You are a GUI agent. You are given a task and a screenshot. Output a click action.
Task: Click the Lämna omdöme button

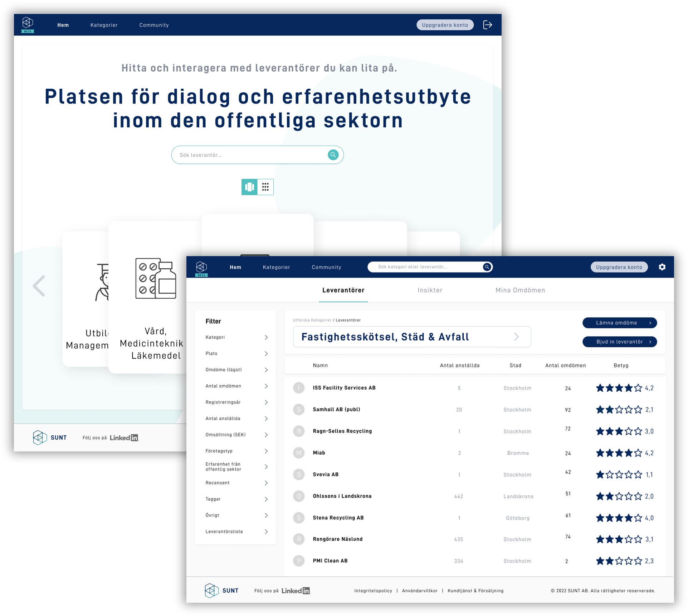[619, 323]
